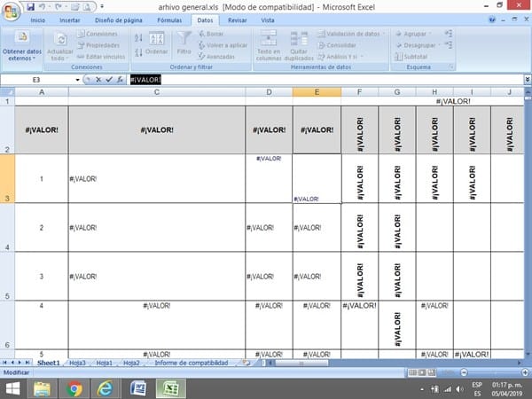
Task: Click Consolidar button
Action: [x=337, y=45]
